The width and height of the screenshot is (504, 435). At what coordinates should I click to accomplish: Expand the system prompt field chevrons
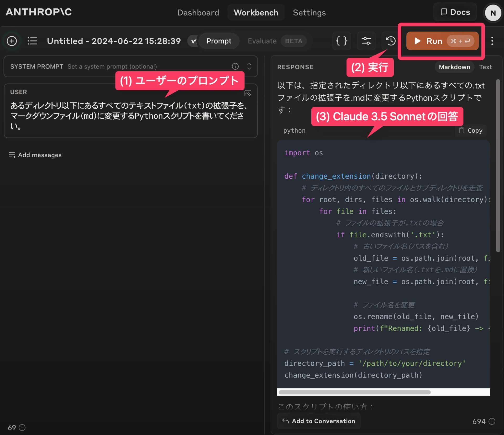(249, 66)
